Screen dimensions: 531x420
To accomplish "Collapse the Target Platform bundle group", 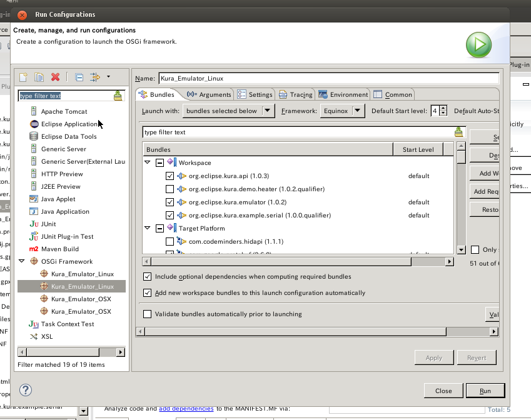I will [x=148, y=228].
